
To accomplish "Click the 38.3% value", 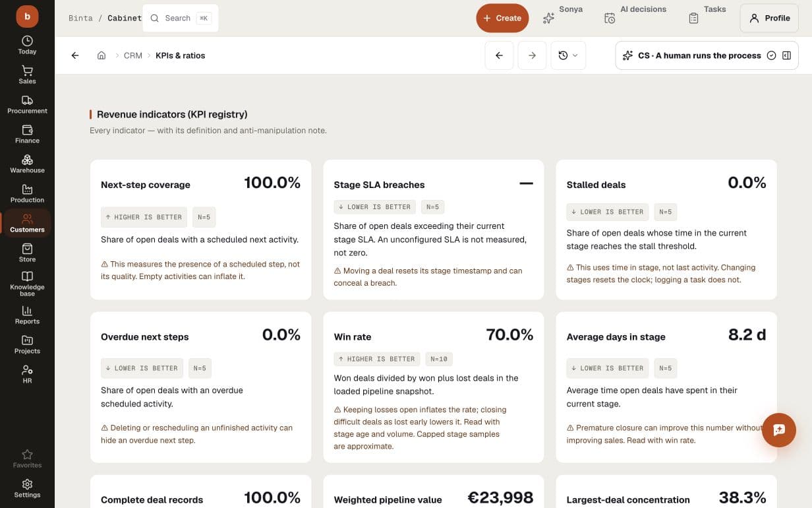I will point(742,497).
